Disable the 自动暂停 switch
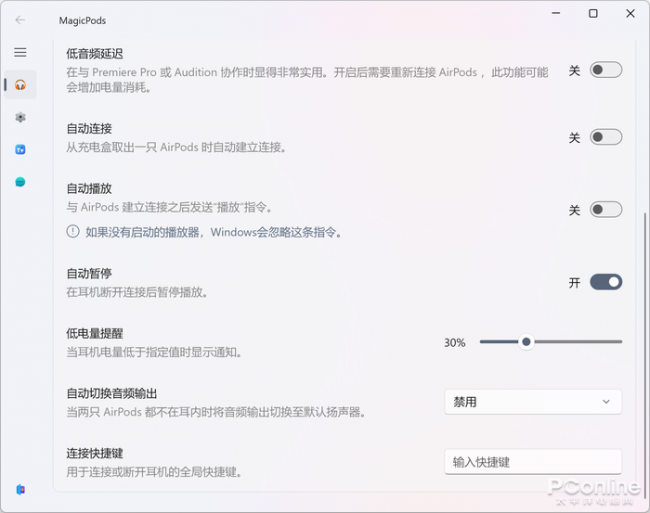This screenshot has height=513, width=650. tap(606, 282)
